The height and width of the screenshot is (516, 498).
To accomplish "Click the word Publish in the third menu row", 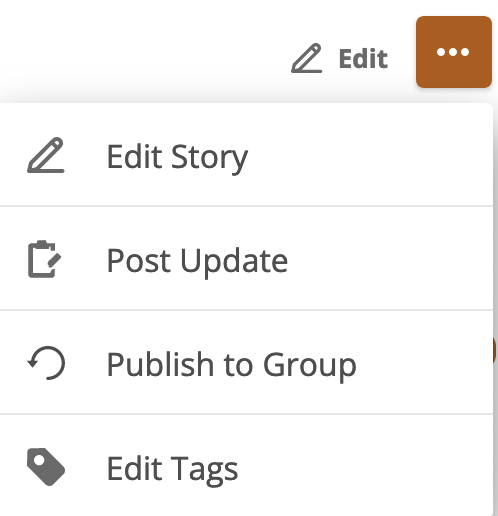I will click(x=160, y=363).
